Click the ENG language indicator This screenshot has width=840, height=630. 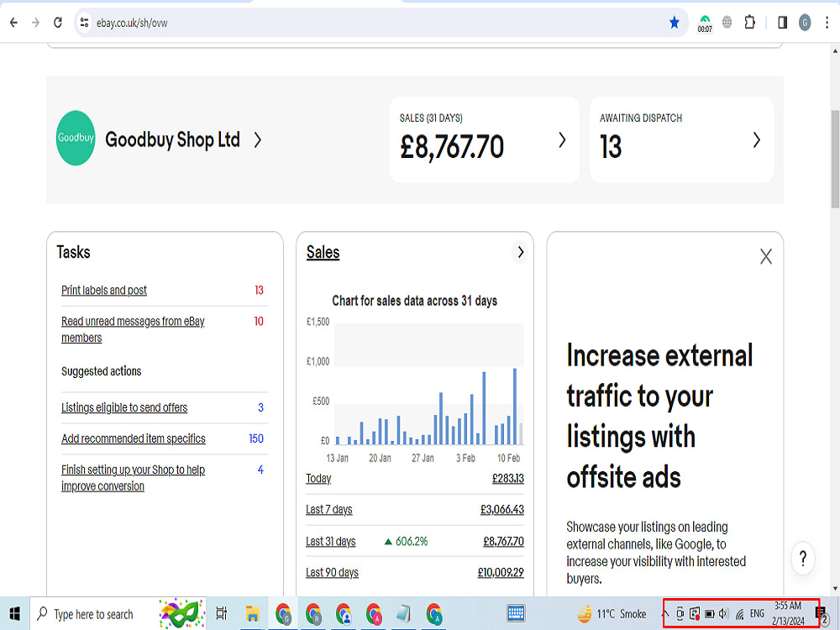(x=757, y=614)
